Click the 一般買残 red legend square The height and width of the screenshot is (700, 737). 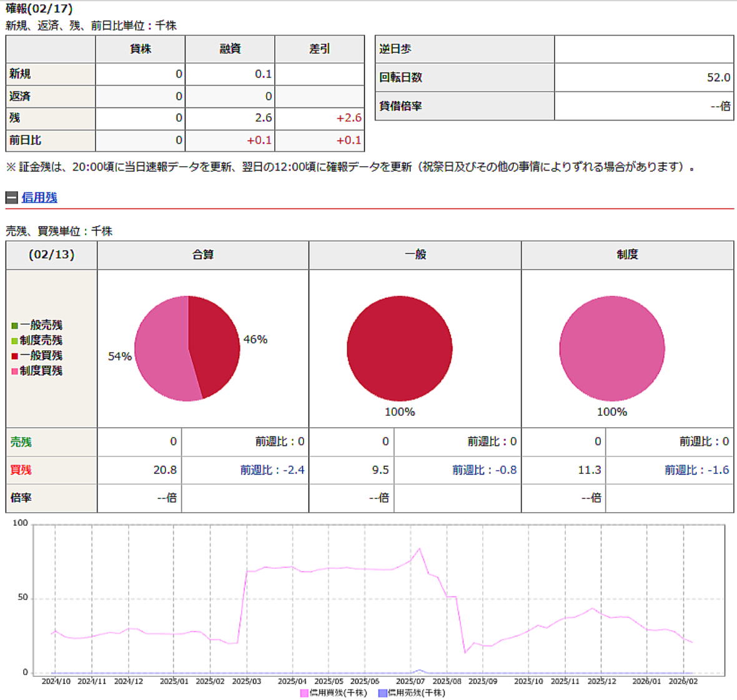pos(14,356)
